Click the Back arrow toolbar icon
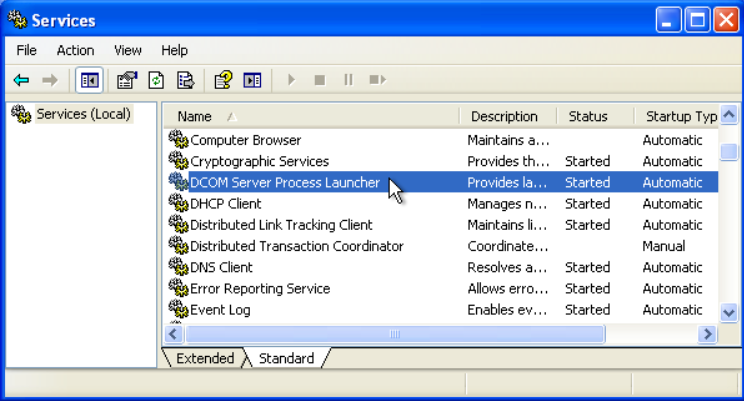This screenshot has height=401, width=744. [21, 80]
